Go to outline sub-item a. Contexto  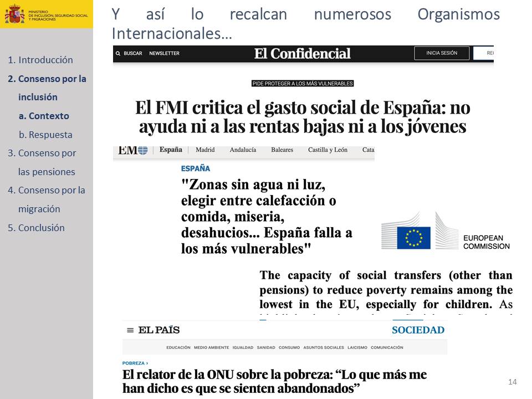[x=44, y=116]
